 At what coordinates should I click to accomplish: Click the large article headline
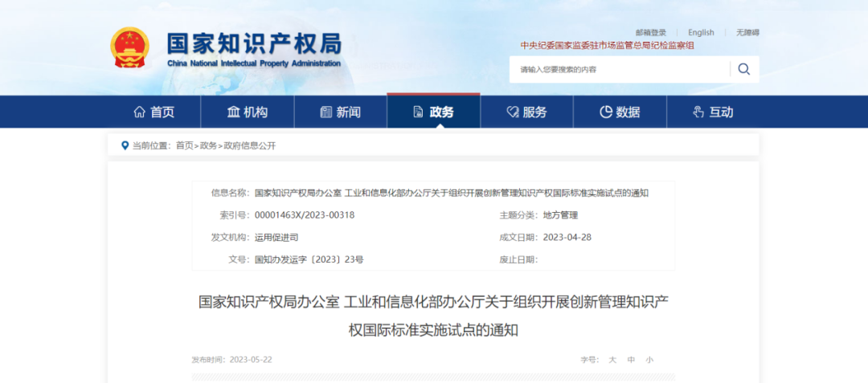coord(433,316)
